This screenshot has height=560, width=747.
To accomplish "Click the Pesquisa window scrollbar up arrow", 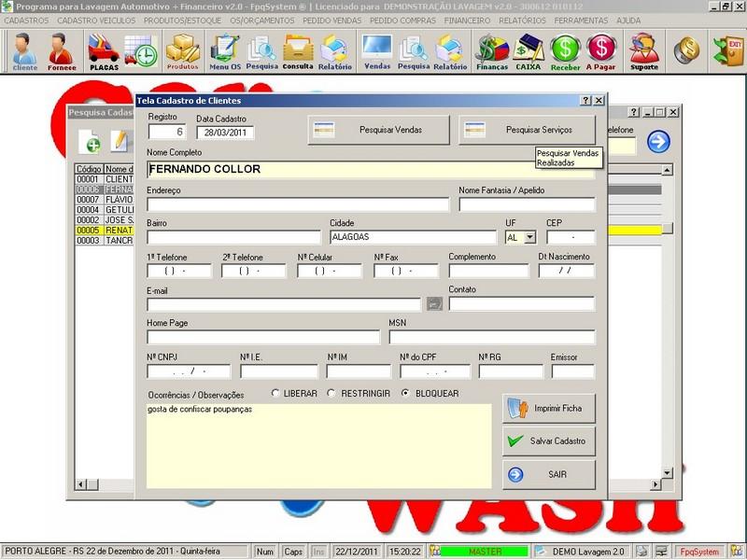I will pyautogui.click(x=667, y=170).
